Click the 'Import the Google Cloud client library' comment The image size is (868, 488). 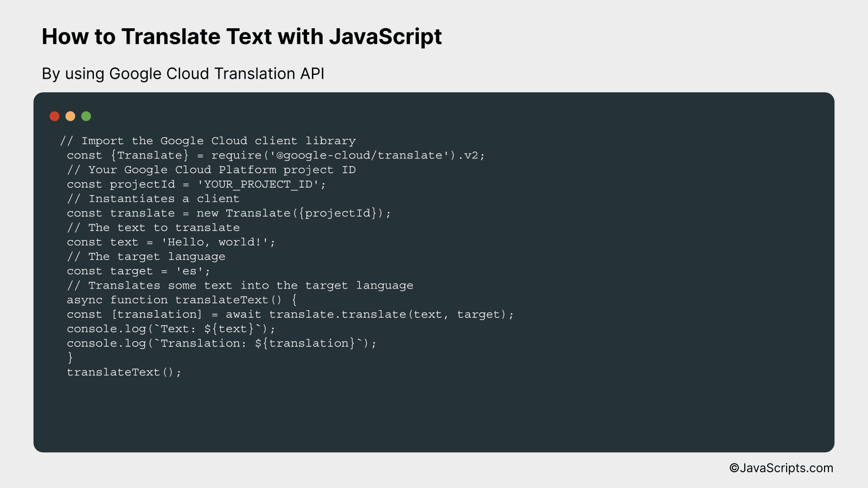click(208, 140)
